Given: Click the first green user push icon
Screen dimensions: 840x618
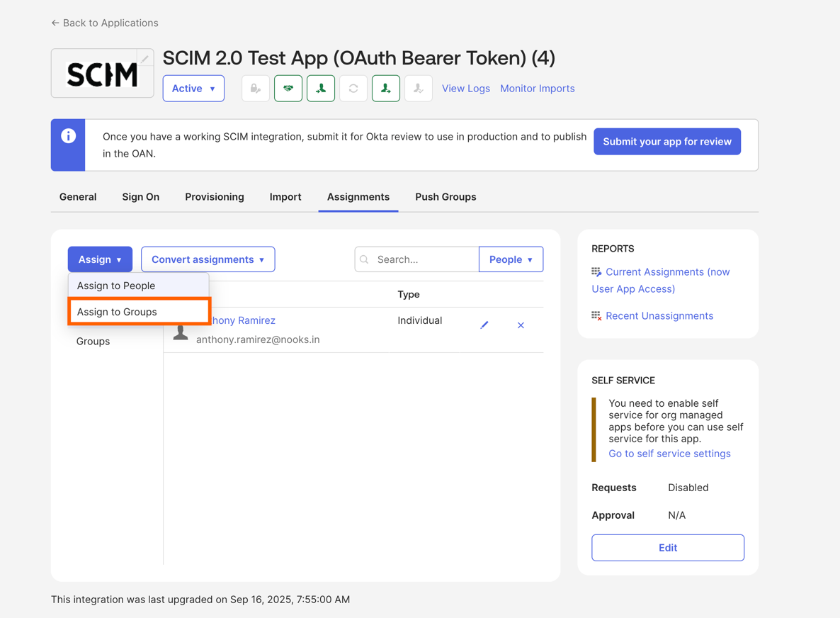Looking at the screenshot, I should (x=321, y=89).
